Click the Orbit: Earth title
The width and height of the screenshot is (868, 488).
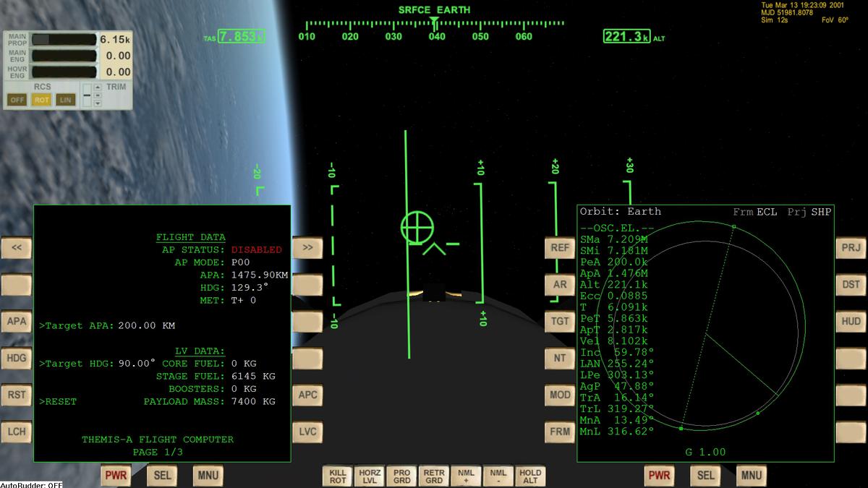(x=620, y=212)
